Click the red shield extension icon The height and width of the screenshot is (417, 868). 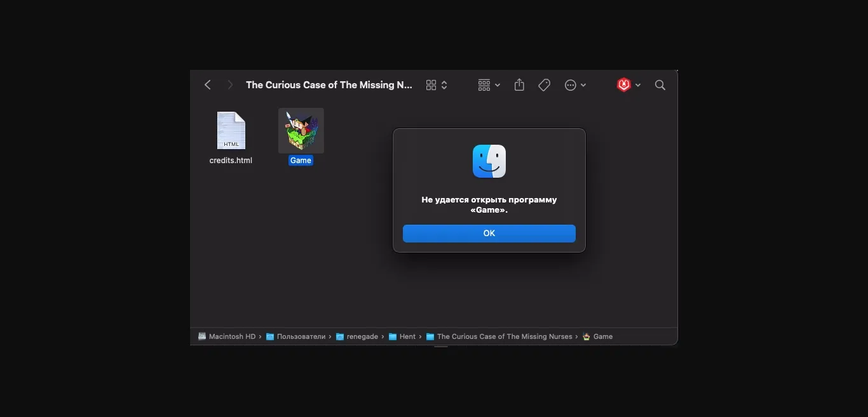click(x=623, y=85)
